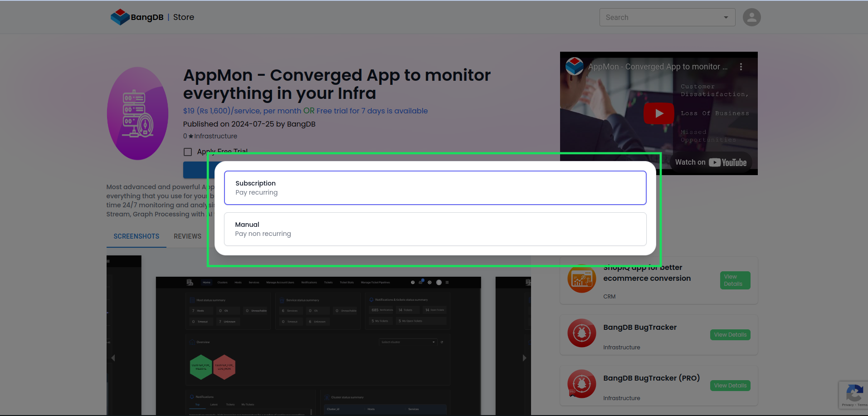Tick the Apply Free Trial checkbox
Screen dimensions: 868x416
tap(188, 152)
